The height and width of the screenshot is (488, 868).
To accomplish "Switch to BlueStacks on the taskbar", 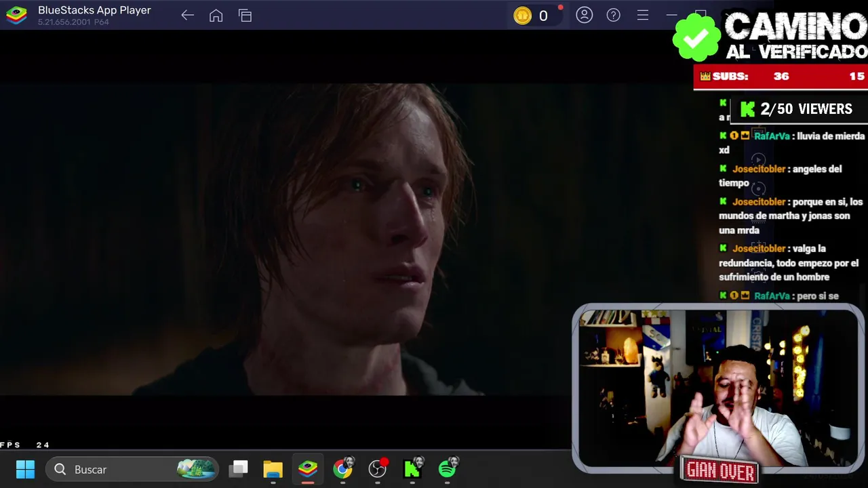I will 308,469.
